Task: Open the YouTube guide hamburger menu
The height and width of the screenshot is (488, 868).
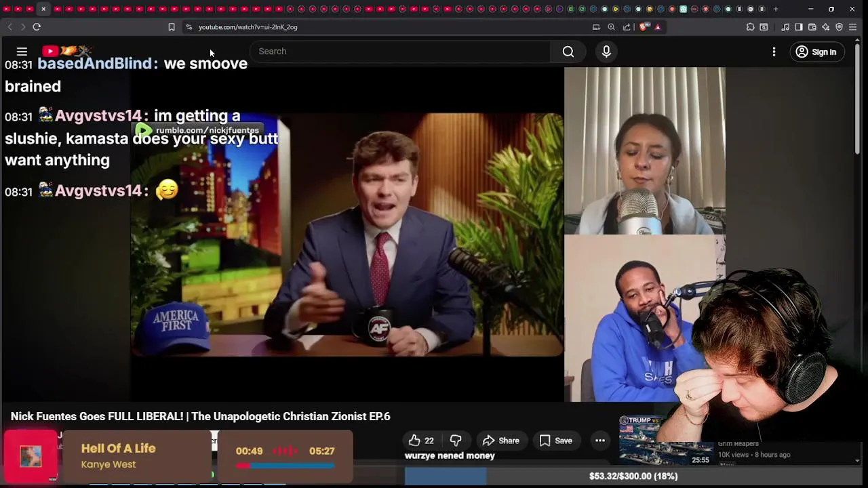Action: pos(22,52)
